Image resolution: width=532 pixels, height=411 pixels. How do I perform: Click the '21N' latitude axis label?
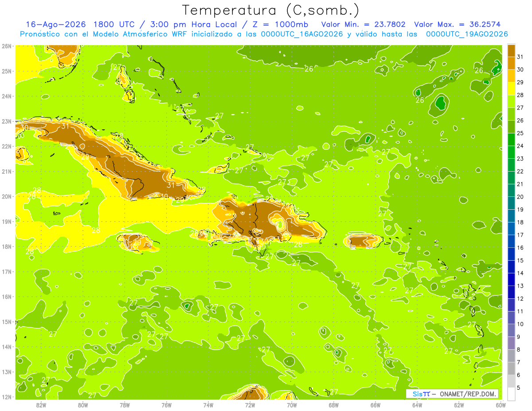pos(7,171)
